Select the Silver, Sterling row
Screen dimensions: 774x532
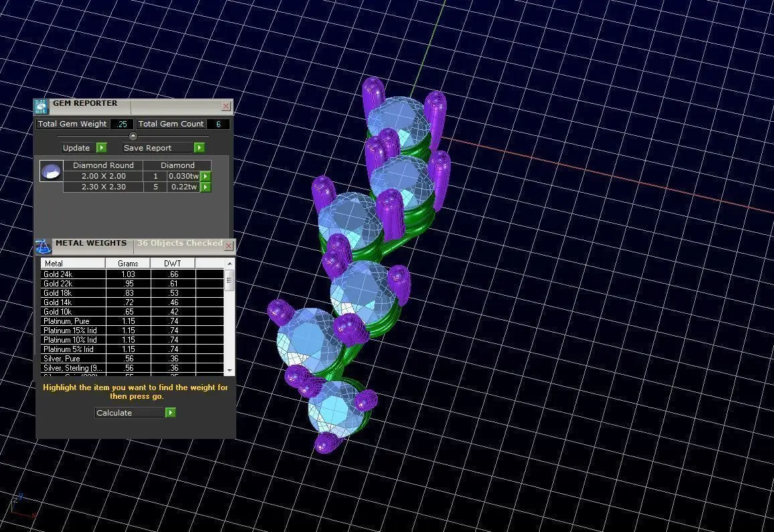(x=133, y=367)
